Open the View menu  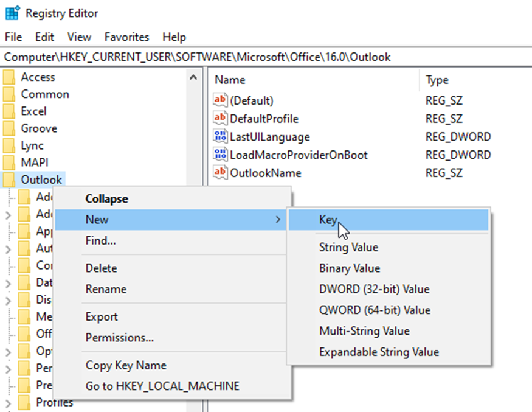tap(80, 37)
